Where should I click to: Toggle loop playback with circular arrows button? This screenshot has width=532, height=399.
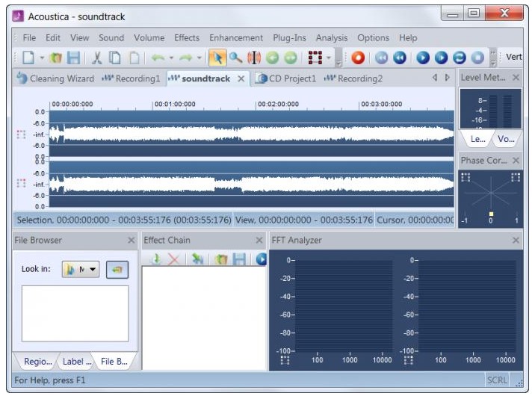point(460,58)
